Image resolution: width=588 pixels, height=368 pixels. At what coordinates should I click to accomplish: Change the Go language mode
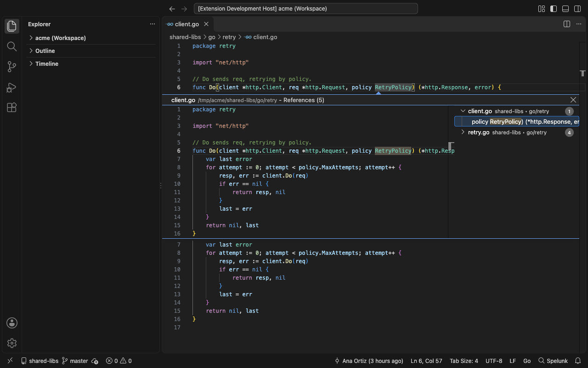tap(527, 361)
